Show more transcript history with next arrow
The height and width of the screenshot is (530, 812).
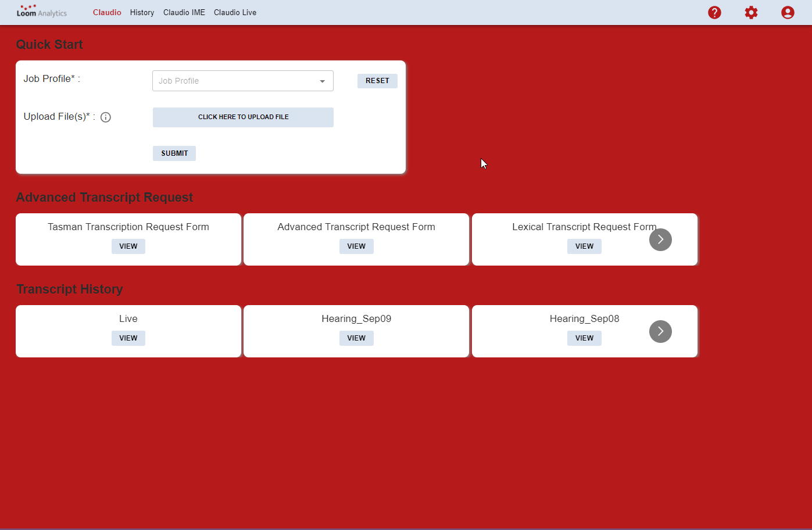click(660, 331)
